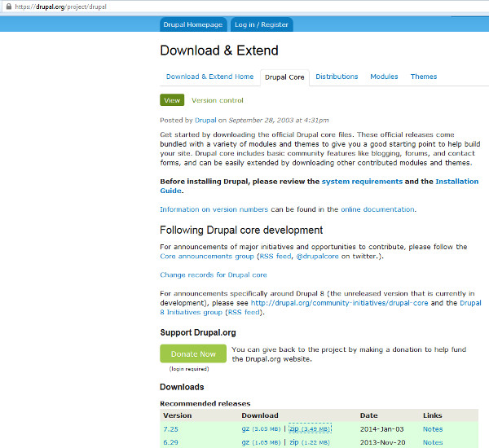489x448 pixels.
Task: Open the Installation Guide link
Action: [457, 182]
